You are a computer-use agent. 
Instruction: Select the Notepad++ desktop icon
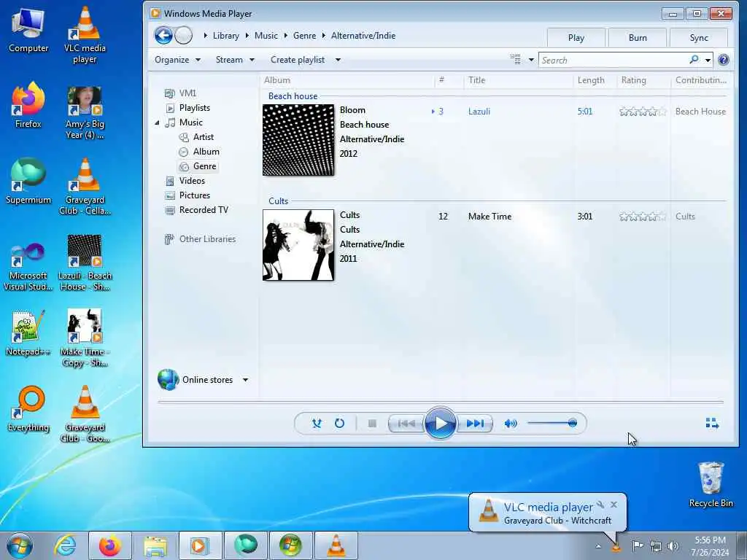pos(28,333)
